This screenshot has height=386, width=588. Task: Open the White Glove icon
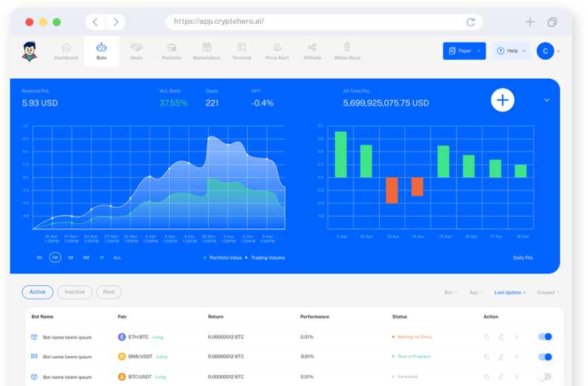coord(347,47)
